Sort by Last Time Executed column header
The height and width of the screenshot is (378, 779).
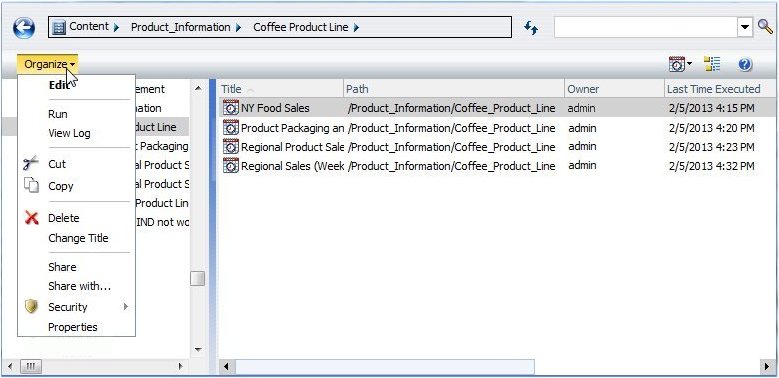[x=713, y=89]
